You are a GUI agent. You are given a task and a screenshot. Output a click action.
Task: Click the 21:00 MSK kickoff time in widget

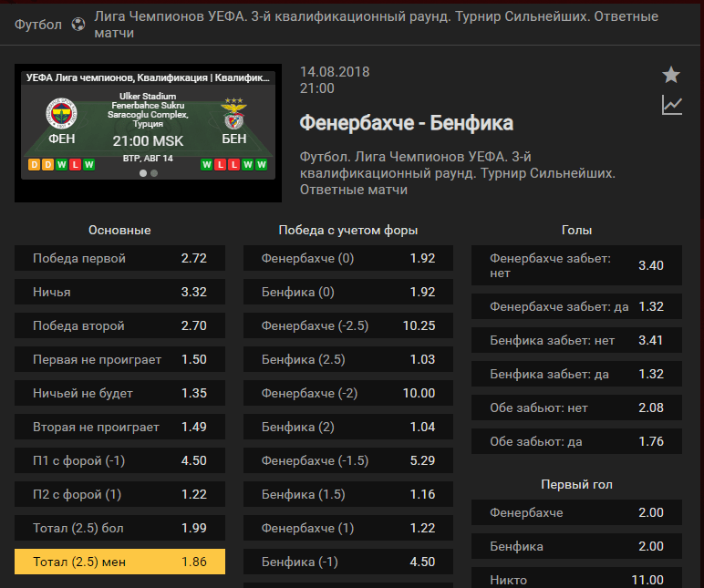148,141
